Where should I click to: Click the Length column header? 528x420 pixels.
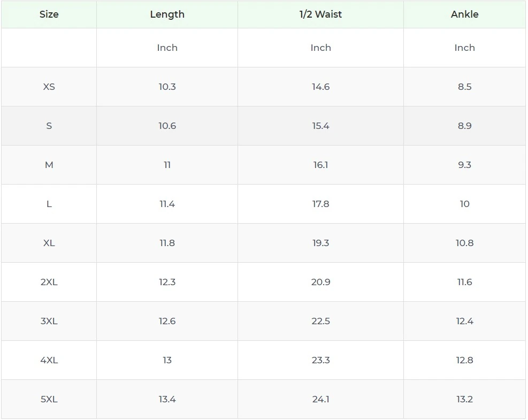(167, 14)
